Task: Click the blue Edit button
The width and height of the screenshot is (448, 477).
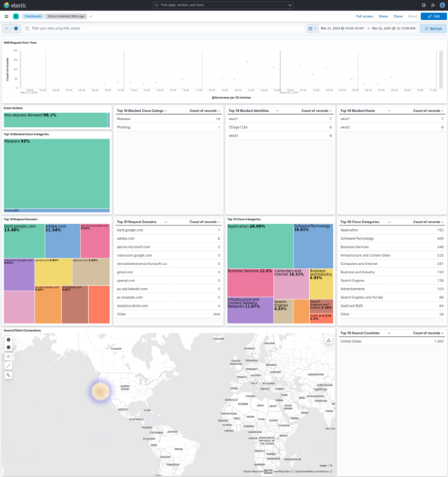Action: coord(434,16)
